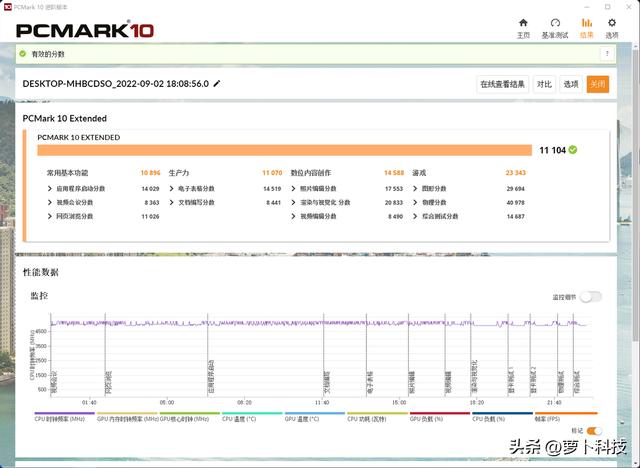Click the 生产力 score 11 070

(x=272, y=173)
